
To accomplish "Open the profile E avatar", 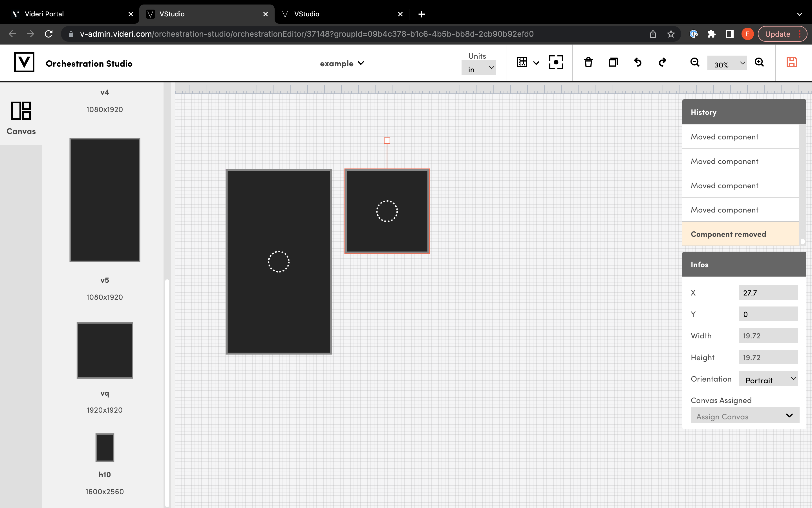I will (x=748, y=34).
